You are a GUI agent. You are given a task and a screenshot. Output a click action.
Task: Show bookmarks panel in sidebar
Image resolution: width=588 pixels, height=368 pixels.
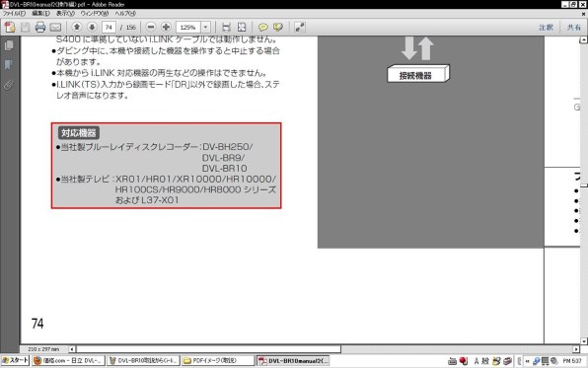[x=9, y=65]
